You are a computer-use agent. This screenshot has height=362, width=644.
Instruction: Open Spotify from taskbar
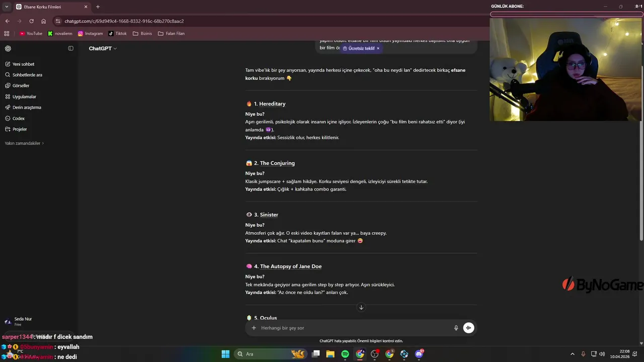point(345,354)
